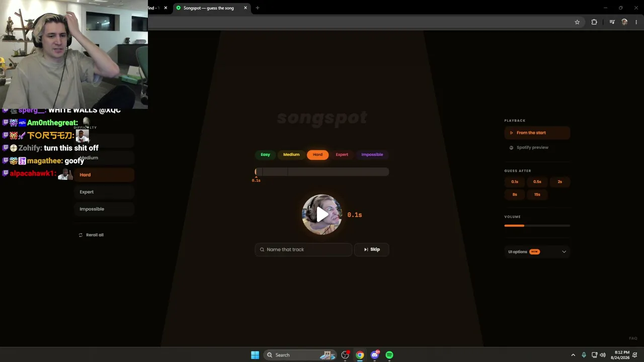Open Spotify from the taskbar

tap(389, 355)
